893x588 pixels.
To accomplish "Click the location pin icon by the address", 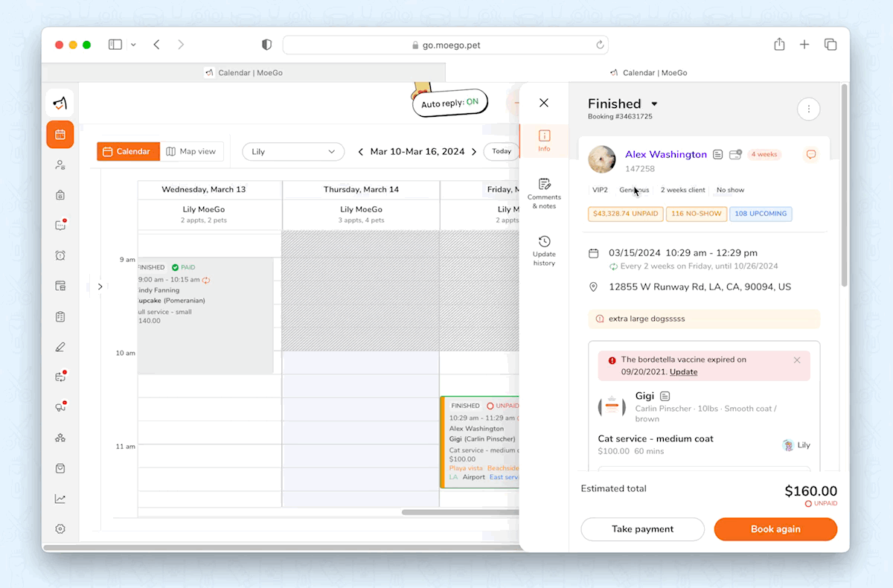I will click(593, 287).
